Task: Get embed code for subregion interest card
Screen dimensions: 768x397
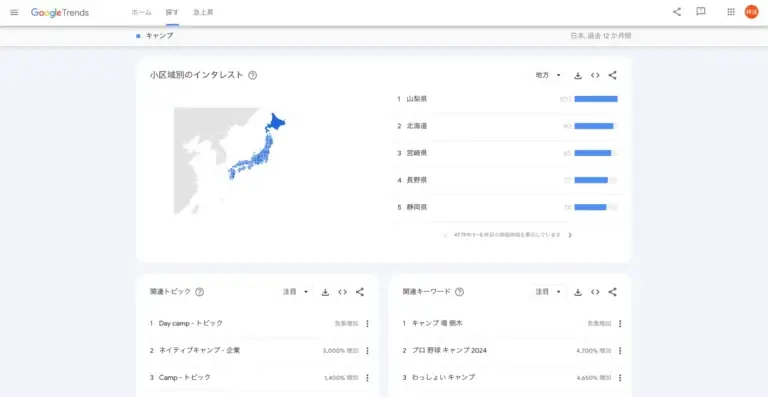Action: coord(595,75)
